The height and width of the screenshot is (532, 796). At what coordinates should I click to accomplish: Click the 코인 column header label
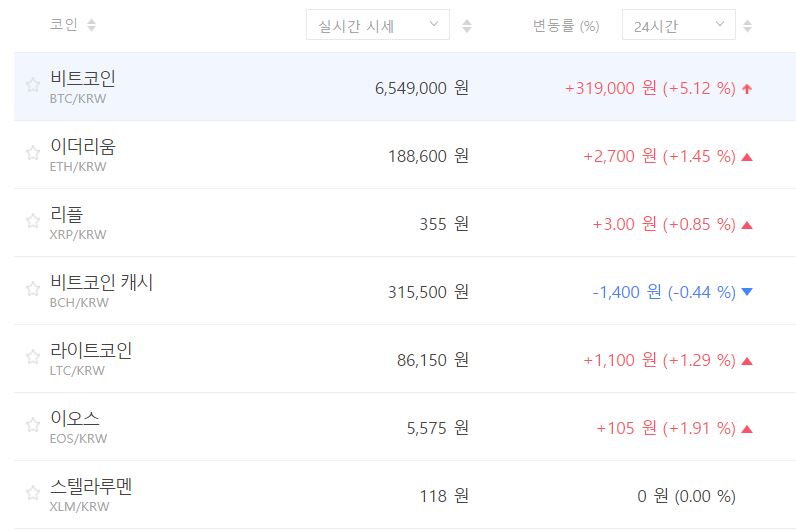click(x=63, y=25)
